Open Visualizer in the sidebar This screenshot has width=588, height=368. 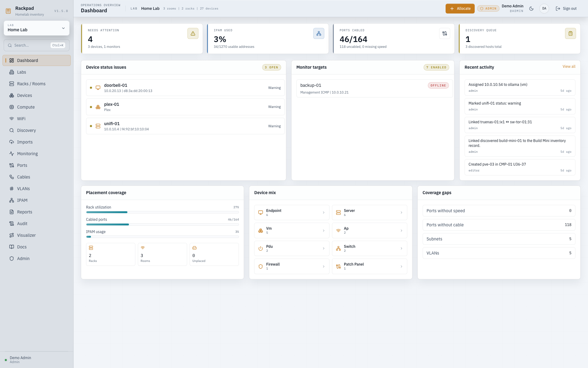(36, 235)
